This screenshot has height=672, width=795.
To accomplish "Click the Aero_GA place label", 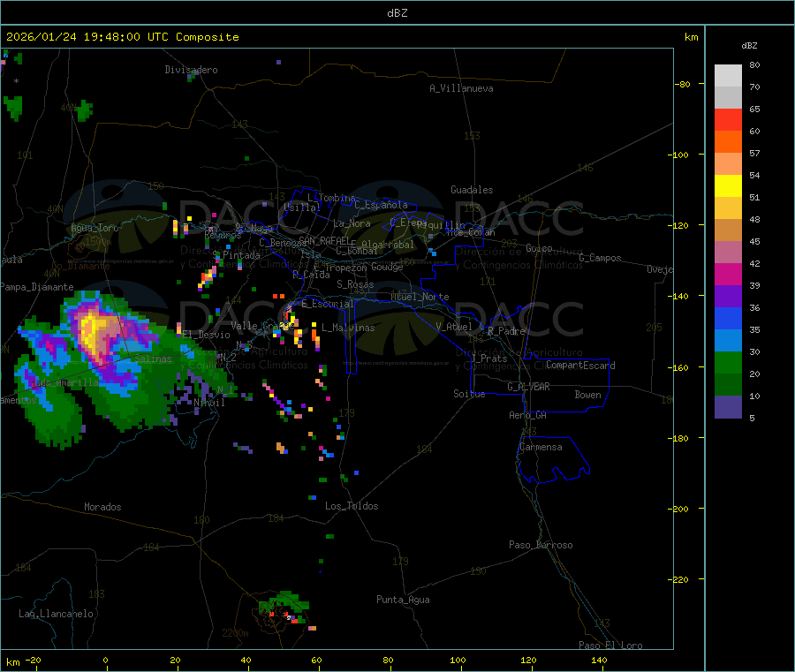I will (528, 415).
